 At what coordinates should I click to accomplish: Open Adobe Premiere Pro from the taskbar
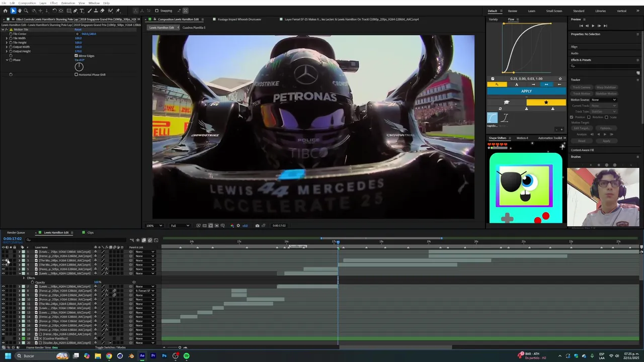coord(153,356)
